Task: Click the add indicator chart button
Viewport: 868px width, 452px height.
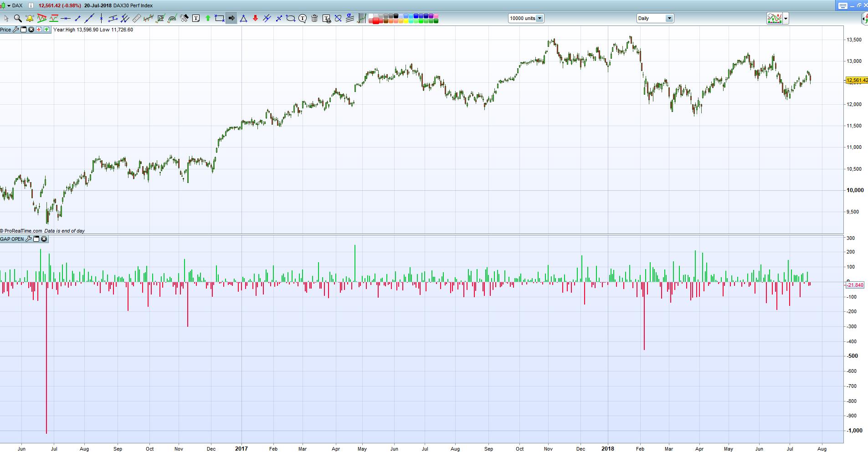Action: click(774, 19)
